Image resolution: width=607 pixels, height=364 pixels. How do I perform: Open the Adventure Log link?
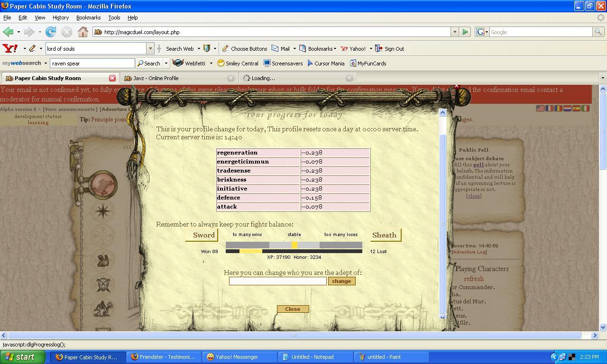tap(469, 252)
